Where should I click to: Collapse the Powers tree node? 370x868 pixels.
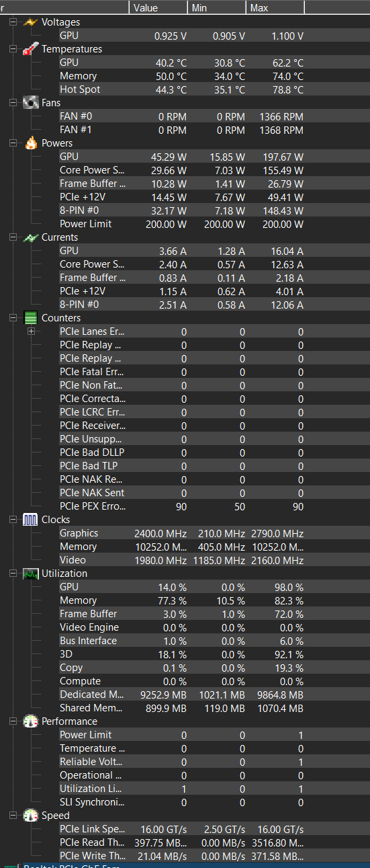point(13,143)
